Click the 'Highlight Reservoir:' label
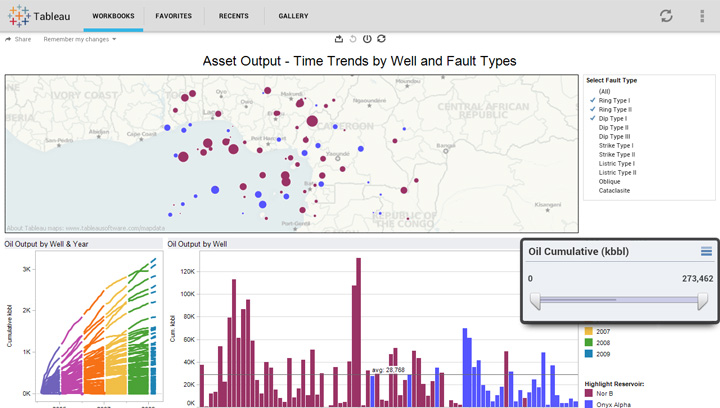 click(614, 384)
